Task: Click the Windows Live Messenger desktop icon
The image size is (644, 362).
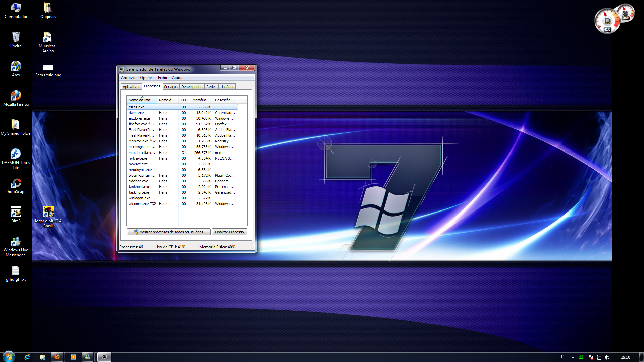Action: pyautogui.click(x=16, y=242)
